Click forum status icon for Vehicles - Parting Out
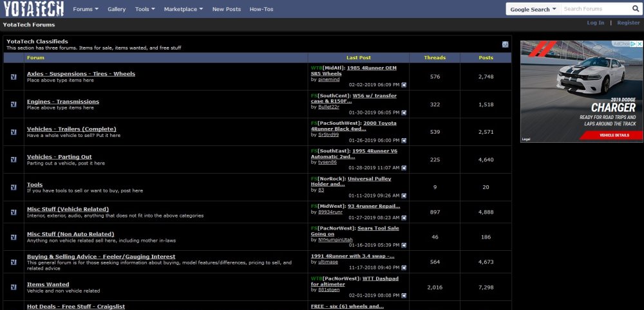The image size is (644, 310). coord(14,160)
